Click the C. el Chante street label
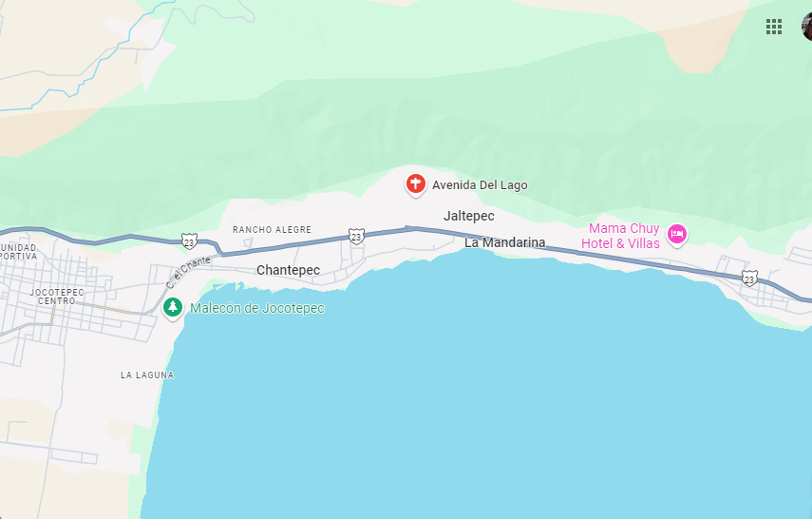 pos(188,272)
